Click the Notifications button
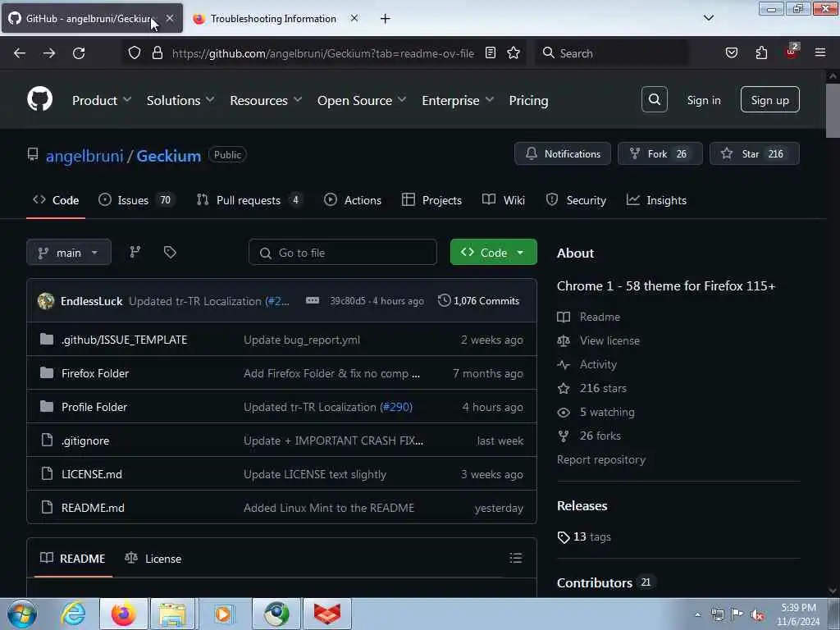 [x=563, y=153]
